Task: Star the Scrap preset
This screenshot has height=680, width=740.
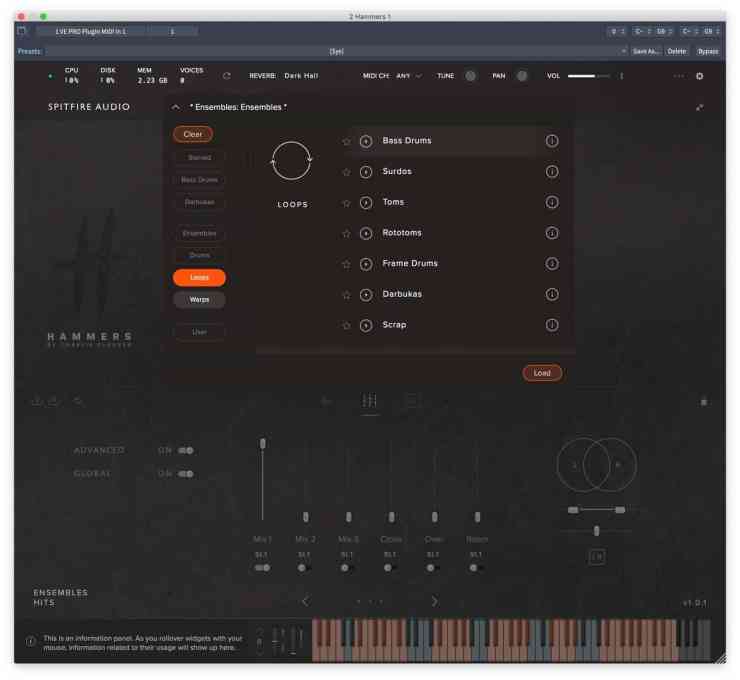Action: point(346,326)
